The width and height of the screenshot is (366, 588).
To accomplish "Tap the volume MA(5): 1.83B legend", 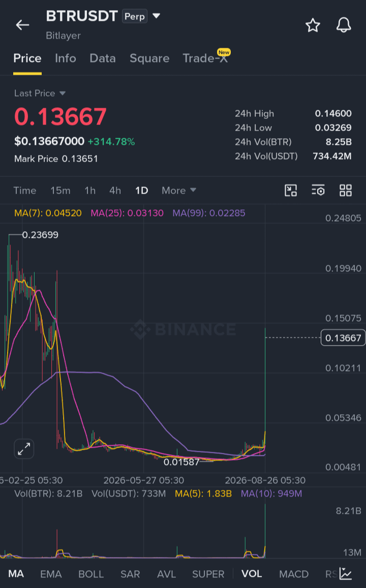I will pos(204,493).
